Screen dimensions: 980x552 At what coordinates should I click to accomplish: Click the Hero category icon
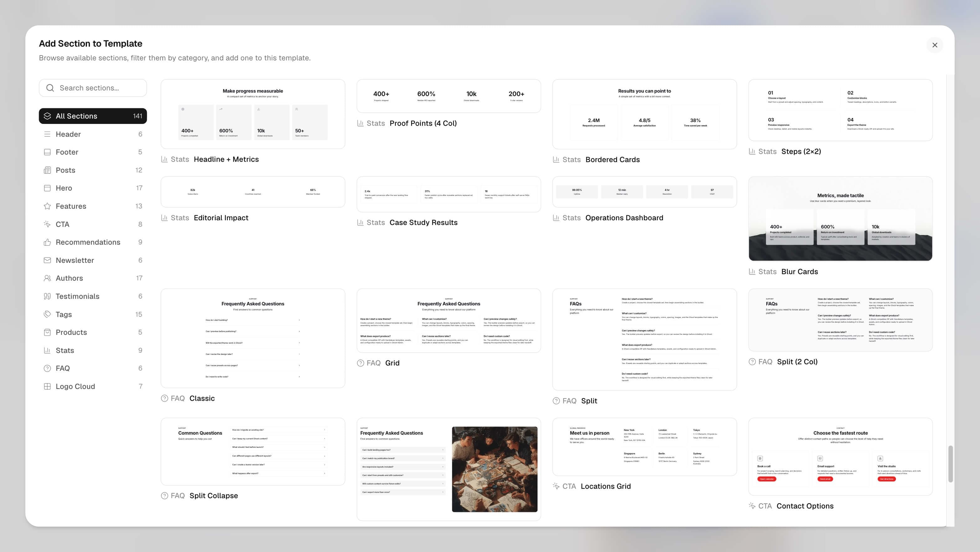[47, 188]
